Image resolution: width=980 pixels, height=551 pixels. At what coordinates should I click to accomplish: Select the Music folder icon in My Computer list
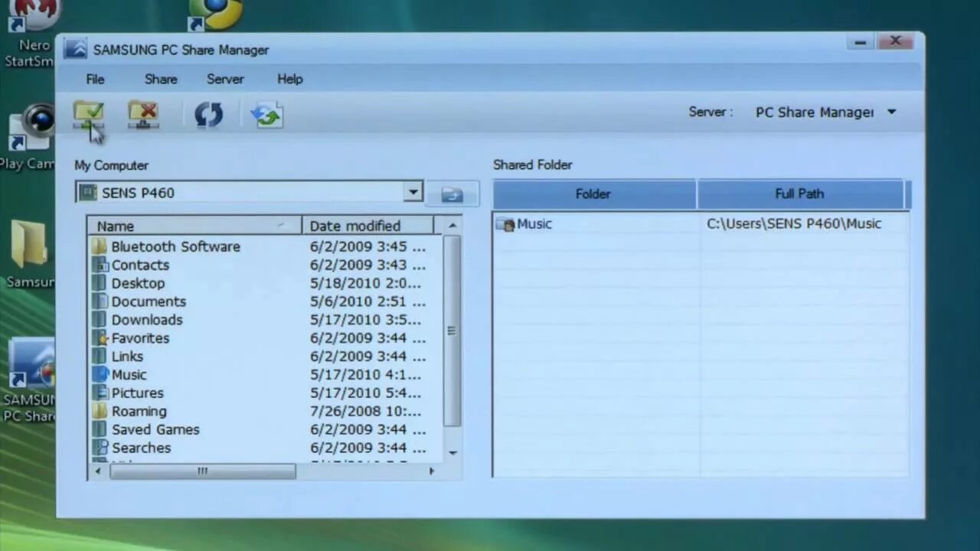(100, 375)
